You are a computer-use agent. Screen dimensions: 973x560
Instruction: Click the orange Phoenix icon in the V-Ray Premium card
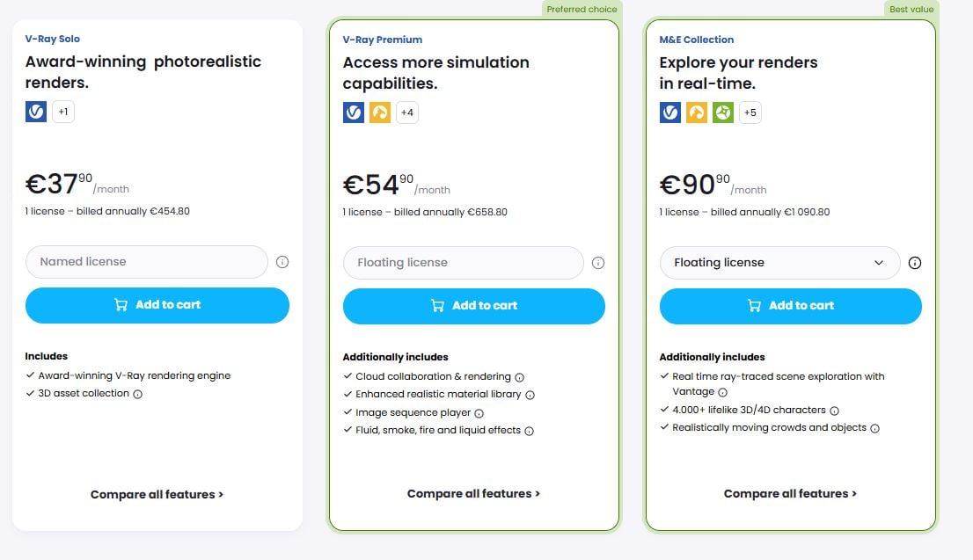pyautogui.click(x=379, y=113)
